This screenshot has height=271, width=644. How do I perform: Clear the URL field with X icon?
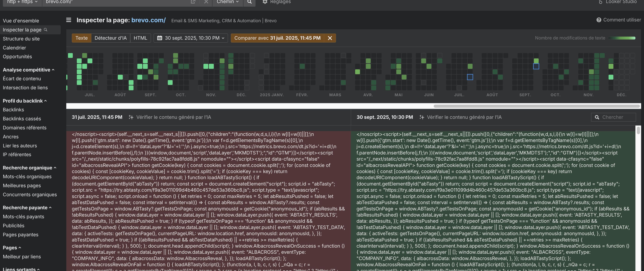[x=206, y=2]
